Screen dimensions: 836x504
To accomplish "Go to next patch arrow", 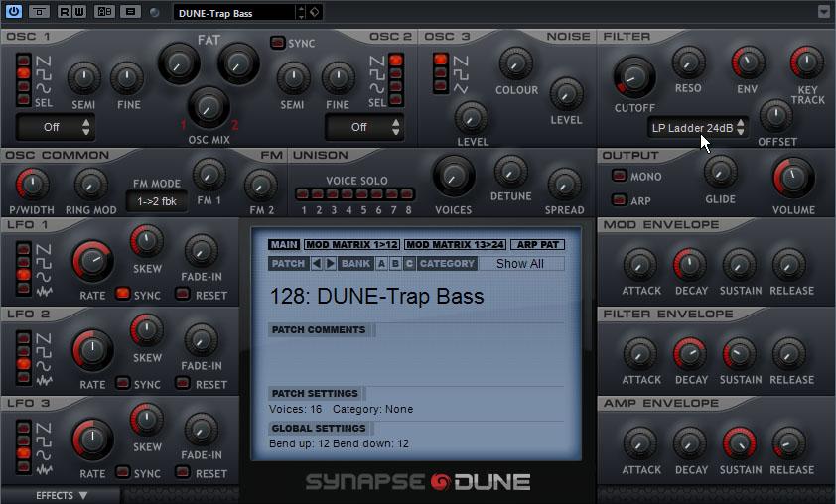I will pos(330,263).
